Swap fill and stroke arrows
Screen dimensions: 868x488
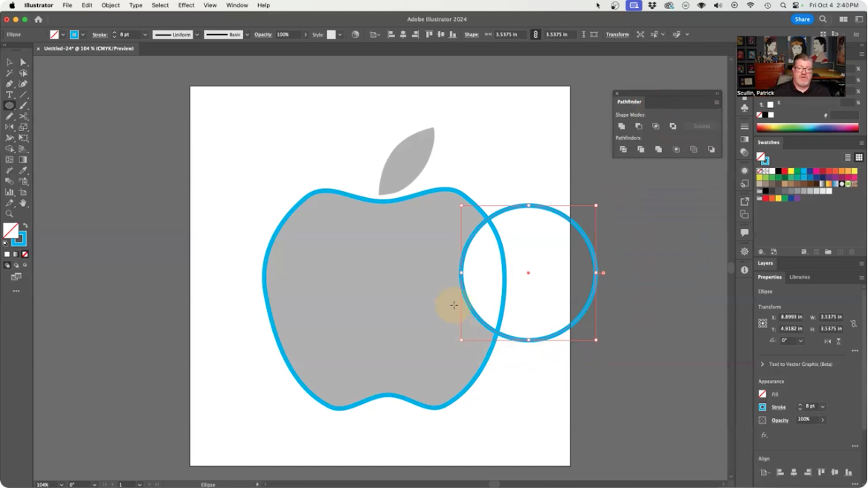pos(25,226)
